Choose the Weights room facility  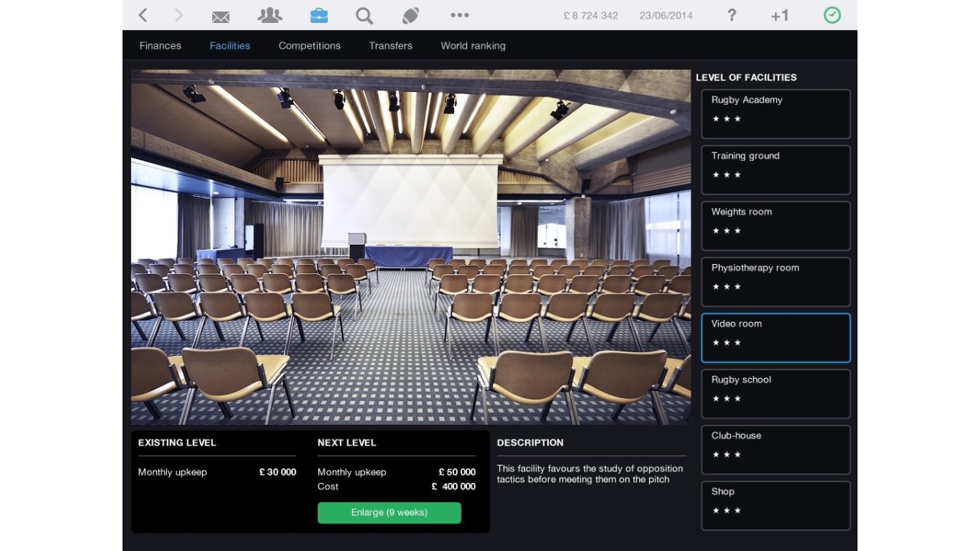click(776, 226)
